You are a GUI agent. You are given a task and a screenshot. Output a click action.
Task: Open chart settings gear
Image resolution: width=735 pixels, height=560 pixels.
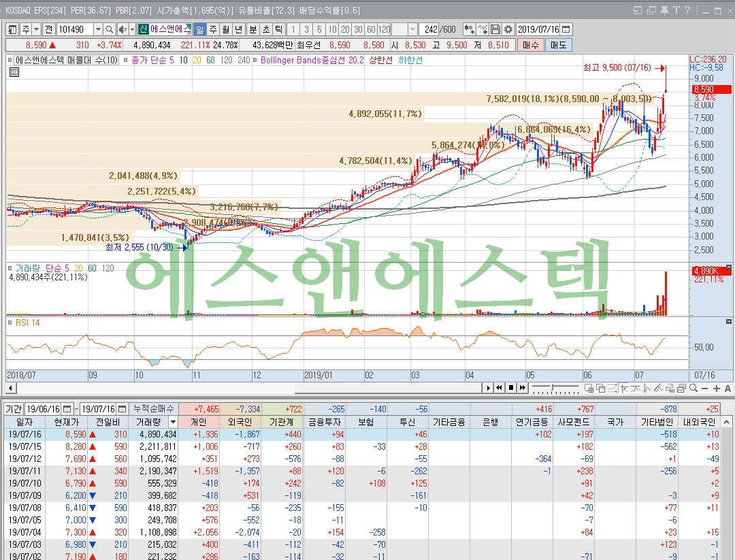coord(508,29)
